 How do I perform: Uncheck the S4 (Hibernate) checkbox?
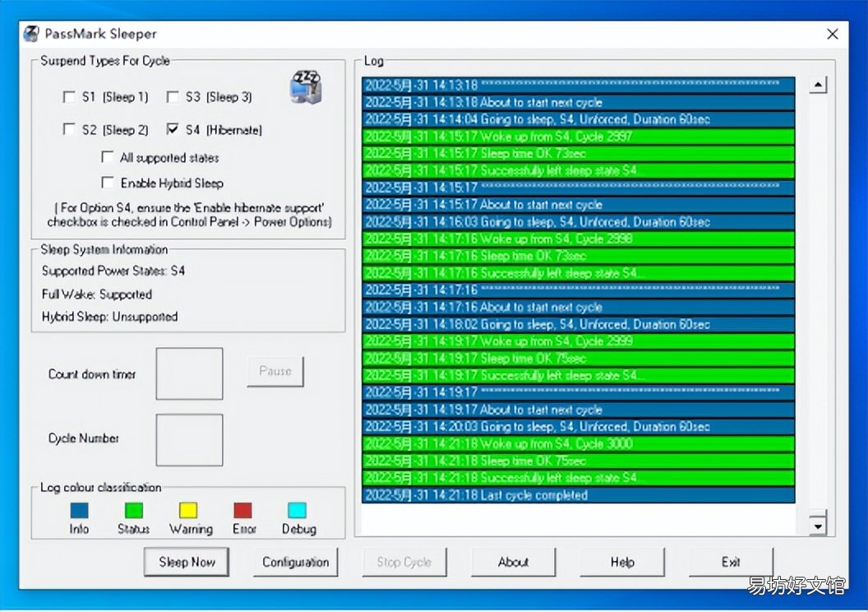pos(173,130)
